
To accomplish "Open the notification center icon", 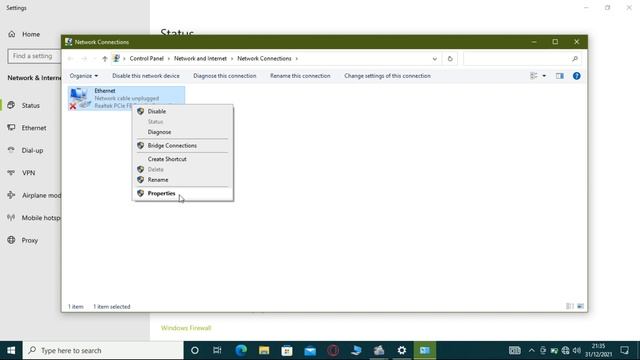I will 624,350.
